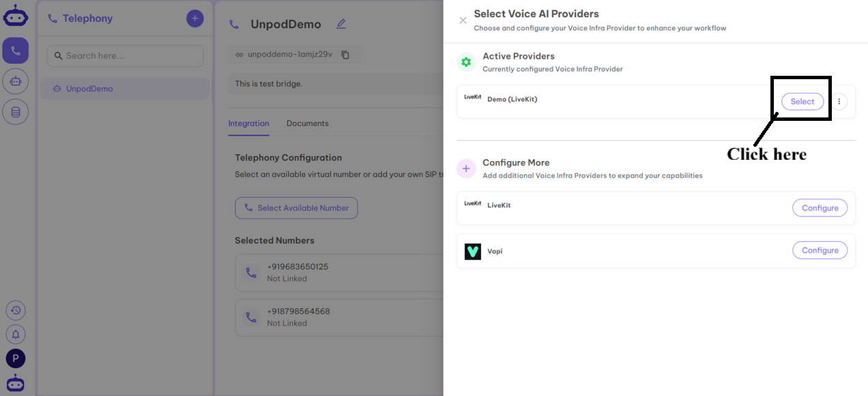Open the Agents robot icon in sidebar
The width and height of the screenshot is (868, 396).
click(15, 81)
